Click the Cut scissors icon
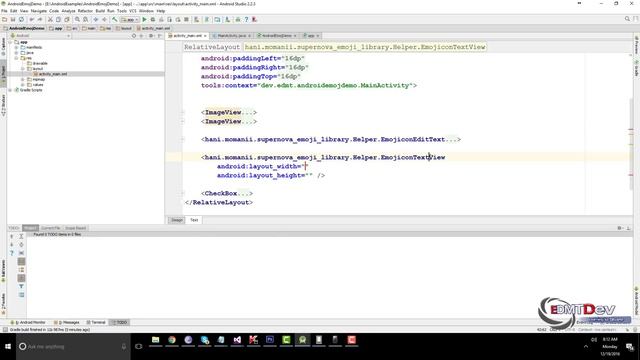Image resolution: width=640 pixels, height=360 pixels. point(50,20)
